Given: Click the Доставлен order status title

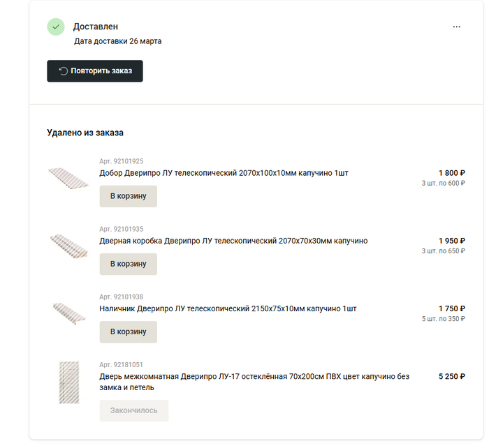Looking at the screenshot, I should pos(96,27).
